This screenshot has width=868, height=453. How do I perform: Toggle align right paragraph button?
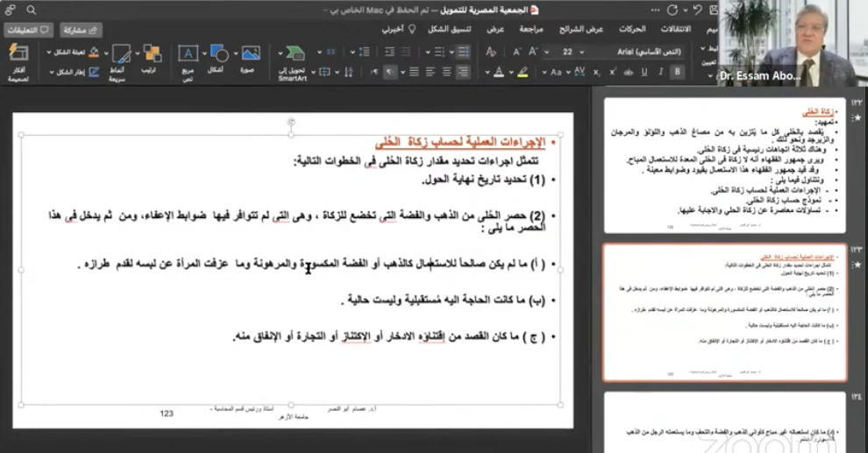tap(463, 72)
